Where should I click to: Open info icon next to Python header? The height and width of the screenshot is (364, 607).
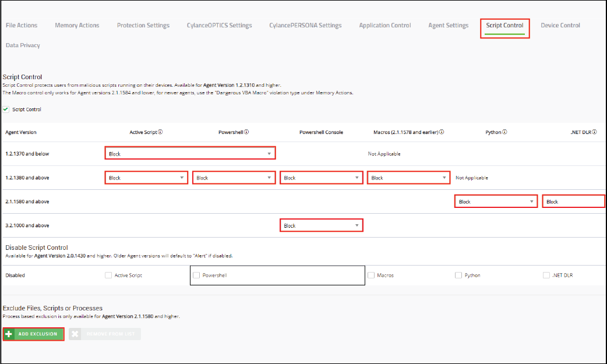[x=505, y=132]
